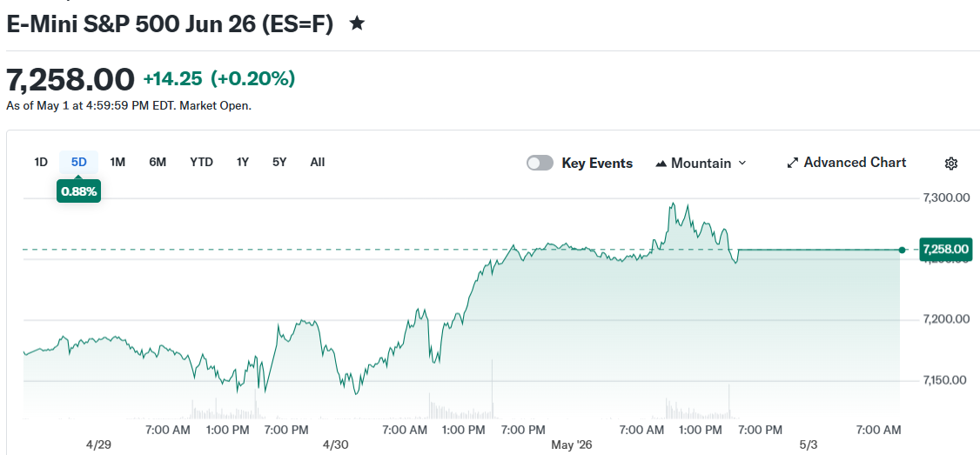Click the 4/29 date axis label
Viewport: 980px width, 455px height.
click(x=98, y=445)
